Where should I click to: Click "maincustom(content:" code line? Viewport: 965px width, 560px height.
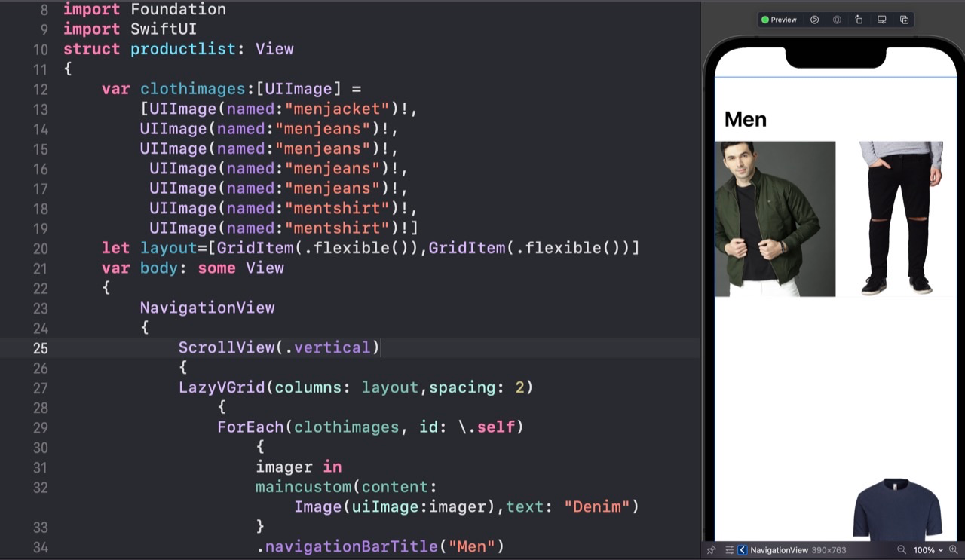coord(347,487)
